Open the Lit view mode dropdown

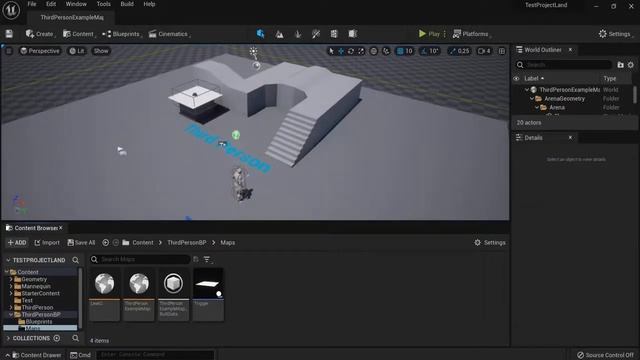tap(77, 51)
